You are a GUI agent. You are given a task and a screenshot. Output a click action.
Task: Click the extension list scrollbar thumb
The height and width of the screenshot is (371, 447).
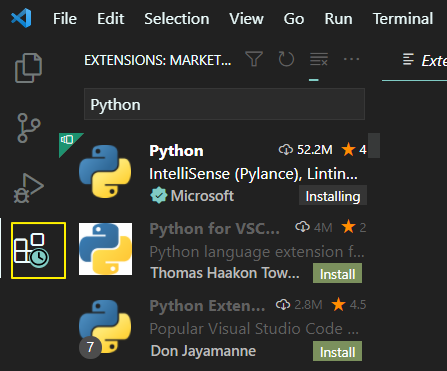pyautogui.click(x=374, y=145)
